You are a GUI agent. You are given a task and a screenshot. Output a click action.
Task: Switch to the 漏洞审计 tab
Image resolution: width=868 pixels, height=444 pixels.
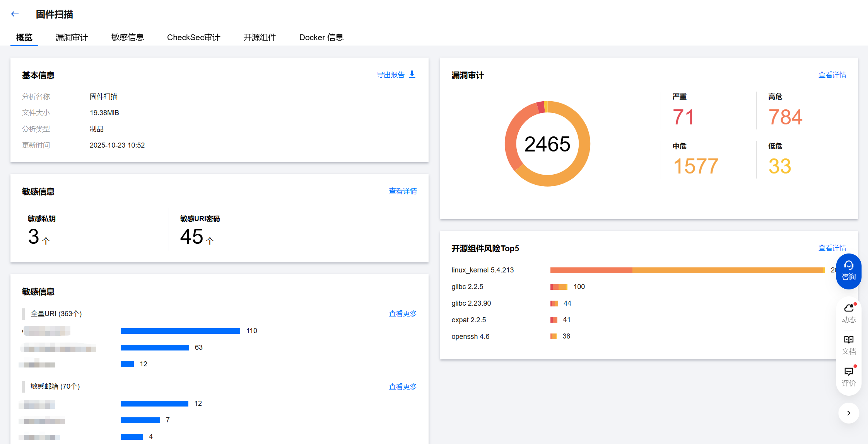pyautogui.click(x=72, y=37)
